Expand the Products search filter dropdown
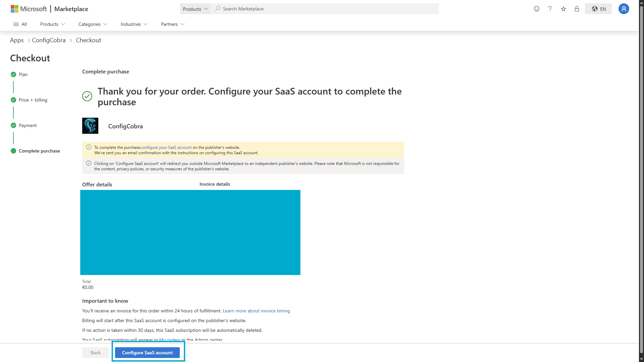This screenshot has height=362, width=644. click(195, 9)
